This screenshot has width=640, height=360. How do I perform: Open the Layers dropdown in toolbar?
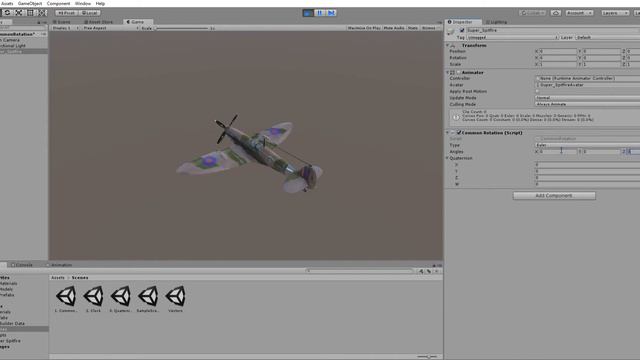click(x=615, y=13)
